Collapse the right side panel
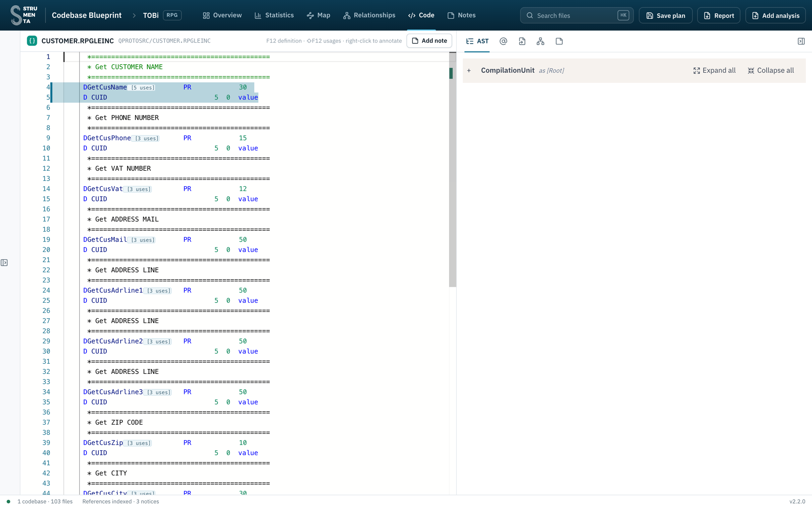812x508 pixels. tap(801, 41)
